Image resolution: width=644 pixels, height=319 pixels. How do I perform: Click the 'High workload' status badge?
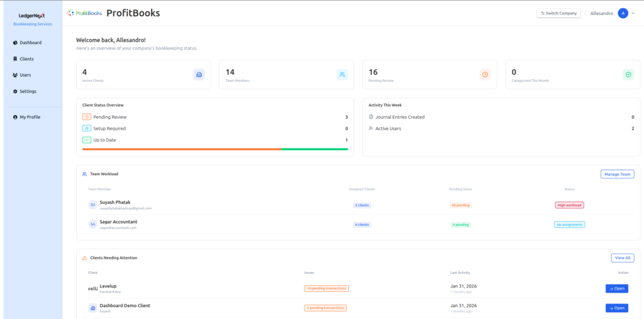click(x=569, y=205)
